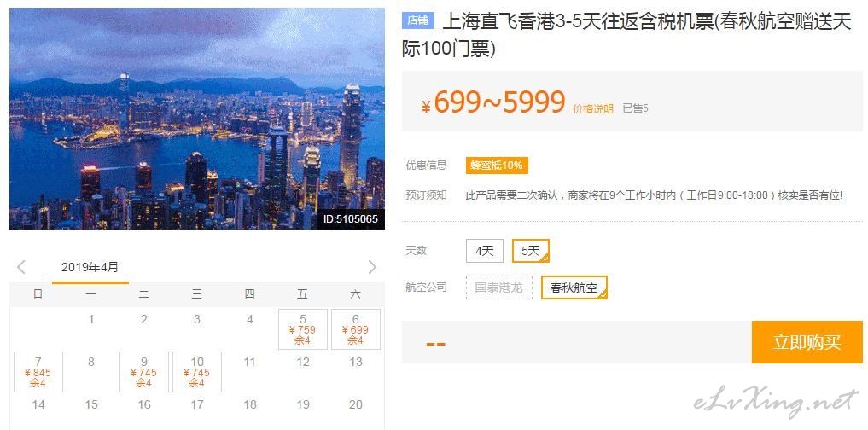Choose 春秋航空 airline option
868x430 pixels.
574,288
